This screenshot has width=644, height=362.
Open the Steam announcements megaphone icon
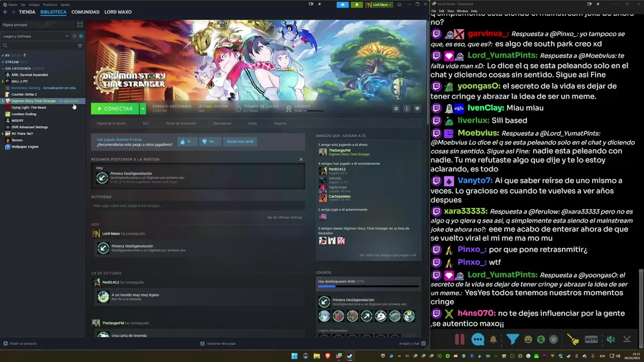[x=343, y=5]
